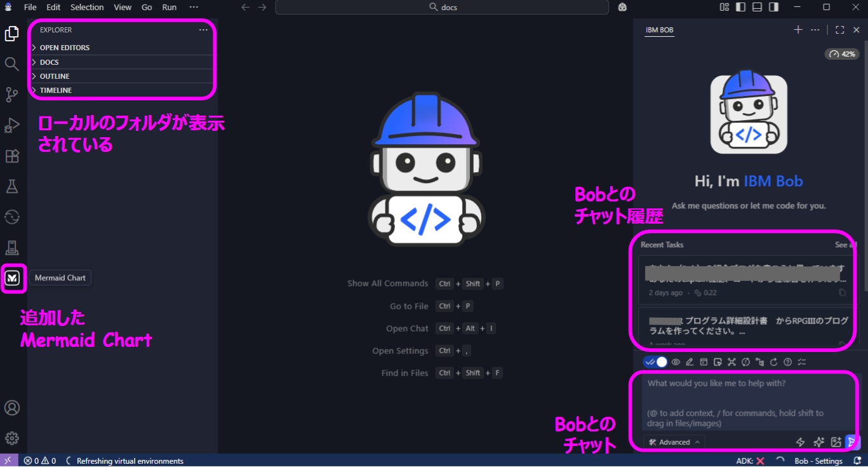Image resolution: width=868 pixels, height=467 pixels.
Task: Click the Copilot-style robot icon beside search bar
Action: [622, 7]
